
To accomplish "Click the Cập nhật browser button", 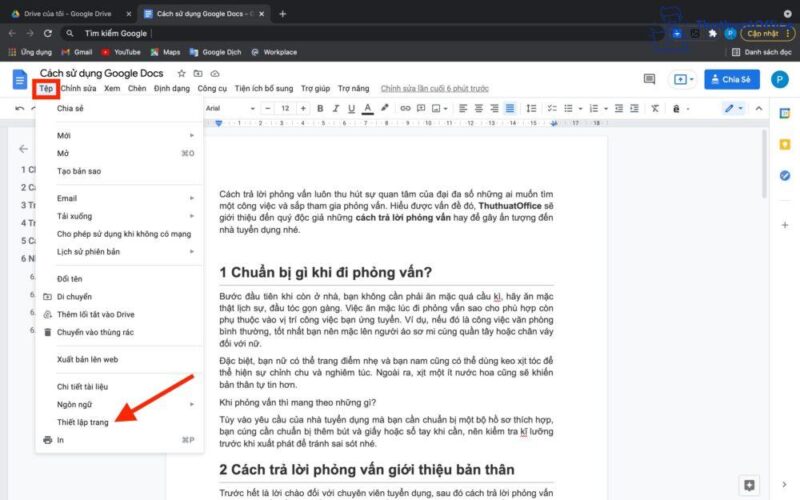I will pos(767,34).
